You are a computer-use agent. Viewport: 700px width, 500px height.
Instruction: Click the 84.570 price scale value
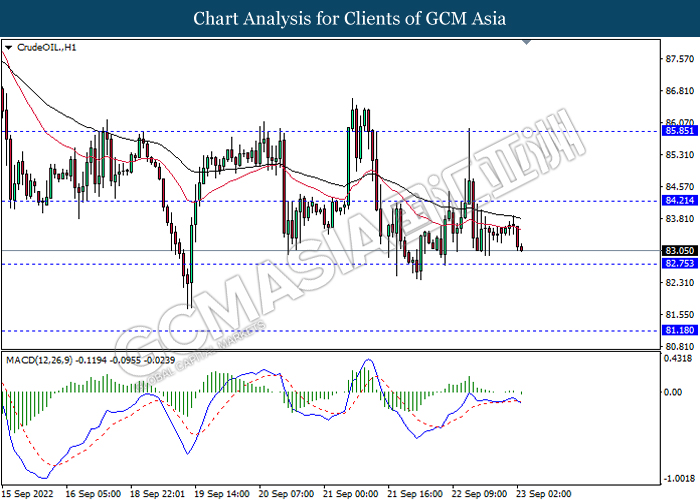click(679, 187)
